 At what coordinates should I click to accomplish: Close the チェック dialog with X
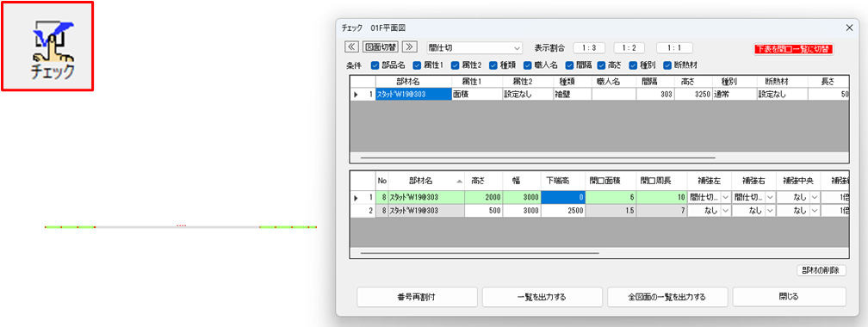849,28
